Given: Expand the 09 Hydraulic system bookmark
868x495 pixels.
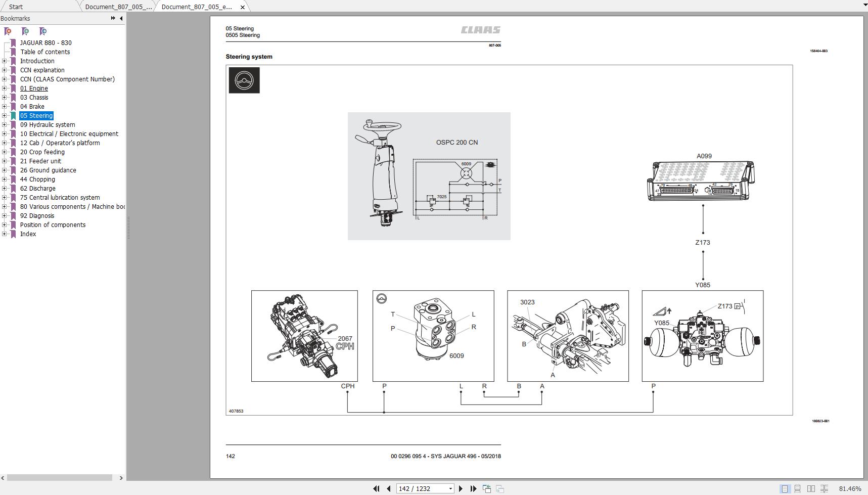Looking at the screenshot, I should click(x=5, y=125).
